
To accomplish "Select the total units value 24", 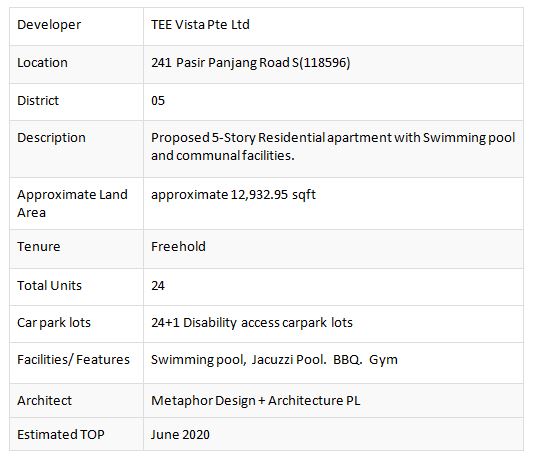I will pyautogui.click(x=158, y=285).
